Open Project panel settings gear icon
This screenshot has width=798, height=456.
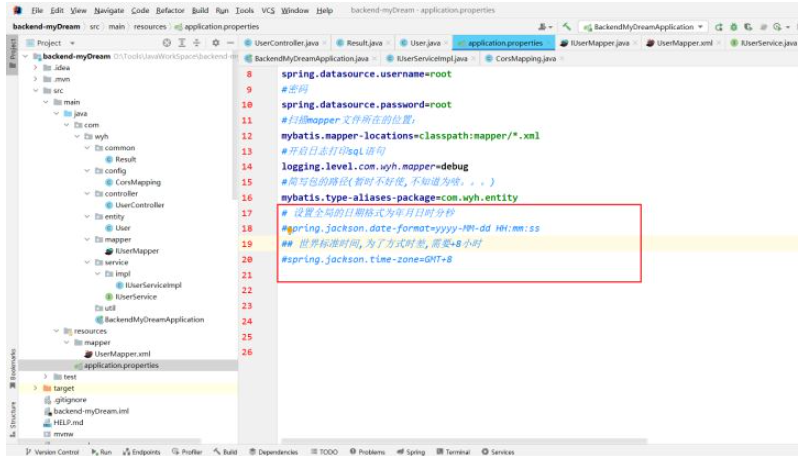(213, 43)
